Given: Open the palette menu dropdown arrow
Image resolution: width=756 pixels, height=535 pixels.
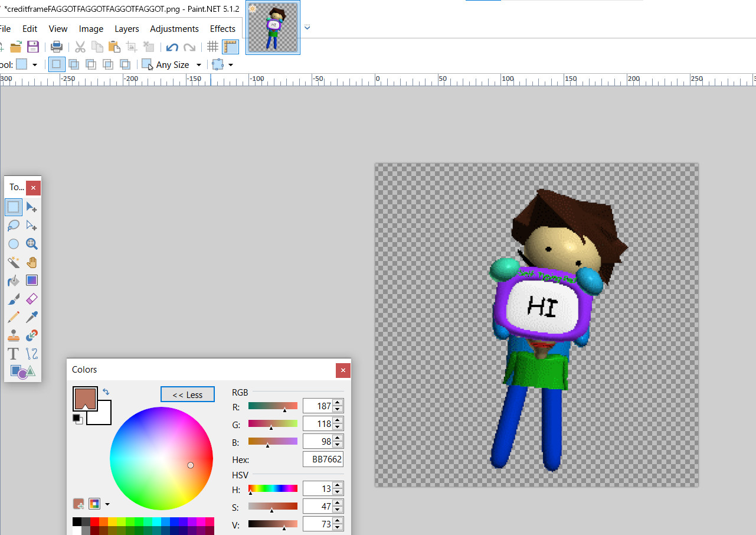Looking at the screenshot, I should tap(107, 504).
